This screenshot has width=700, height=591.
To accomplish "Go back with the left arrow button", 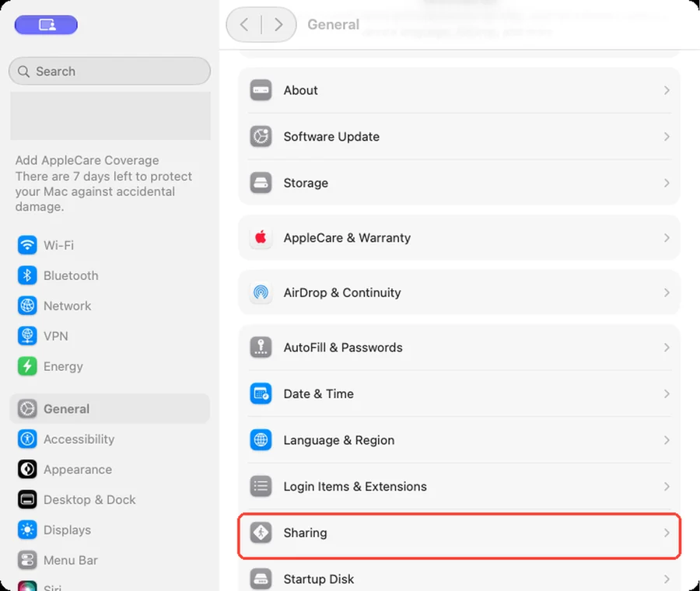I will [243, 25].
